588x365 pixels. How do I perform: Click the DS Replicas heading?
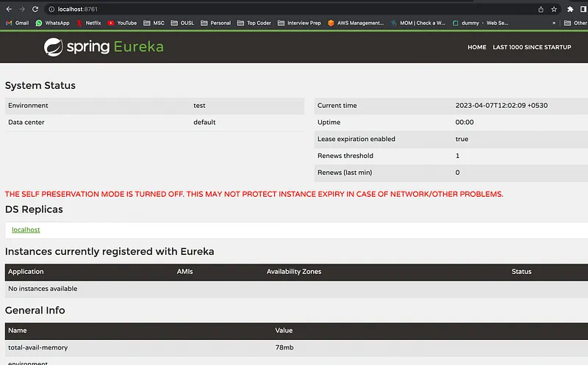click(34, 209)
